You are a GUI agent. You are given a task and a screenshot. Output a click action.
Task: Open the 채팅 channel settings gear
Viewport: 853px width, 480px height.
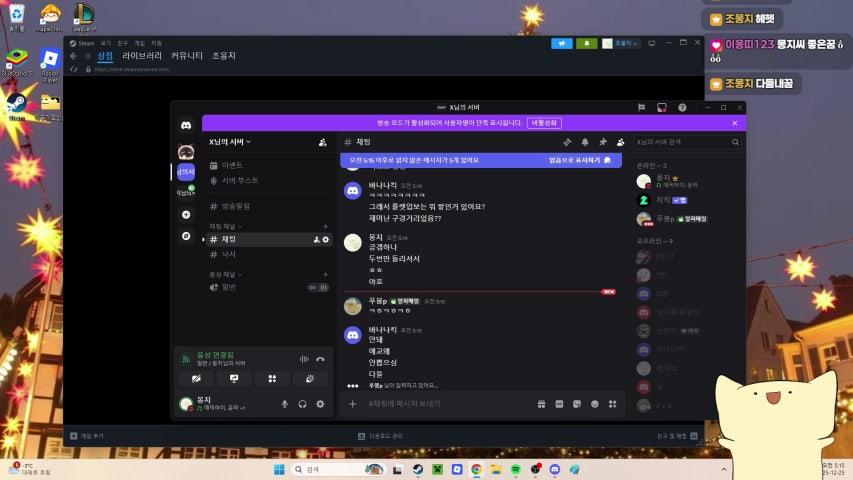pyautogui.click(x=326, y=239)
